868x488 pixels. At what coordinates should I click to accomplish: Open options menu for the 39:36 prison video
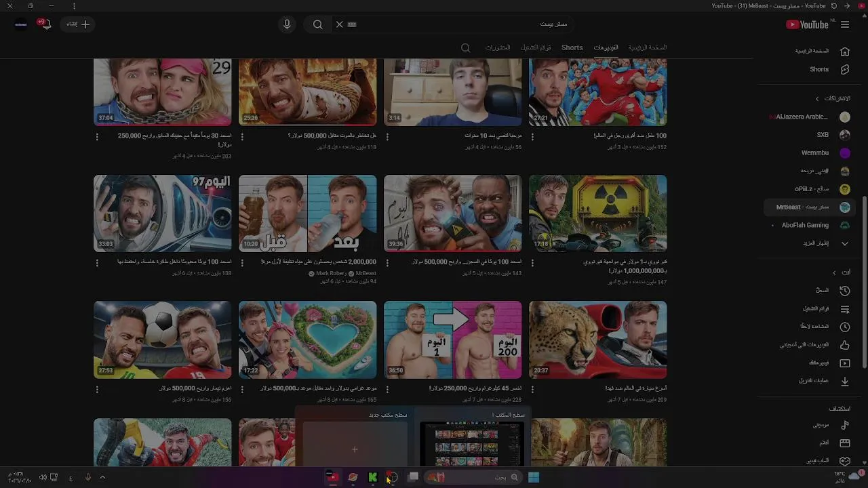click(387, 262)
